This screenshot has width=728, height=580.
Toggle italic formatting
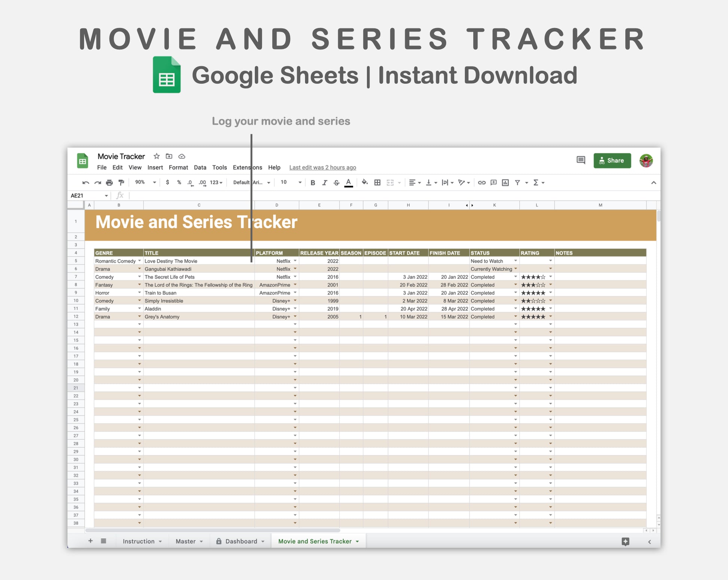coord(324,182)
